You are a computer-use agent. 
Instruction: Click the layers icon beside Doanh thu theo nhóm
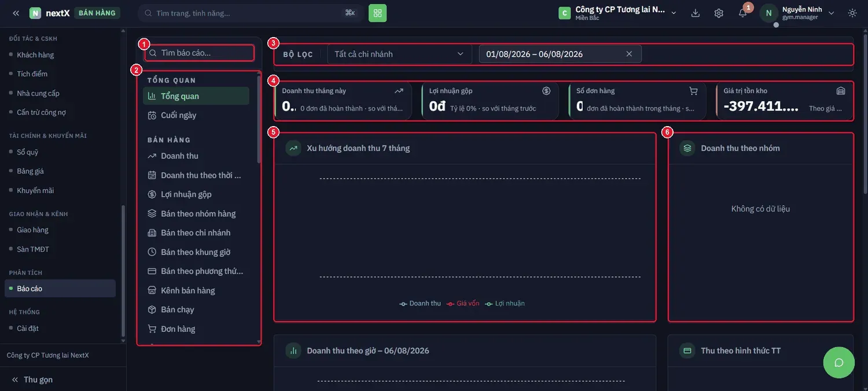click(687, 148)
